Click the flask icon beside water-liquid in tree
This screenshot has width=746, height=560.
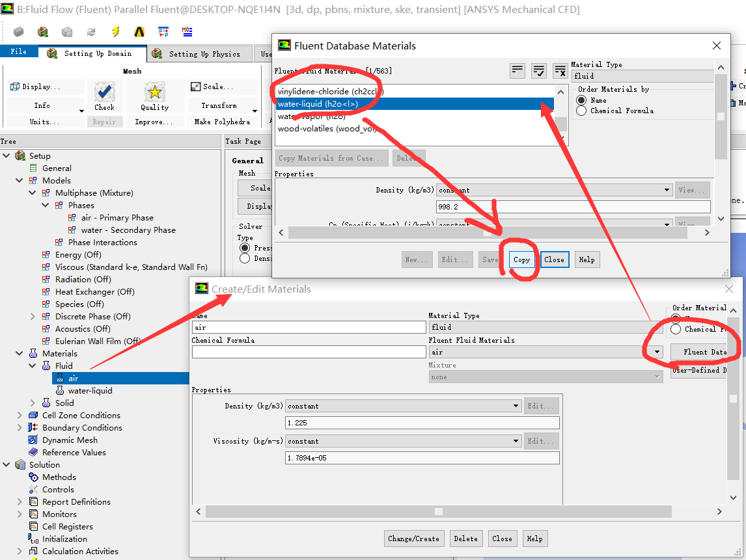[x=60, y=390]
